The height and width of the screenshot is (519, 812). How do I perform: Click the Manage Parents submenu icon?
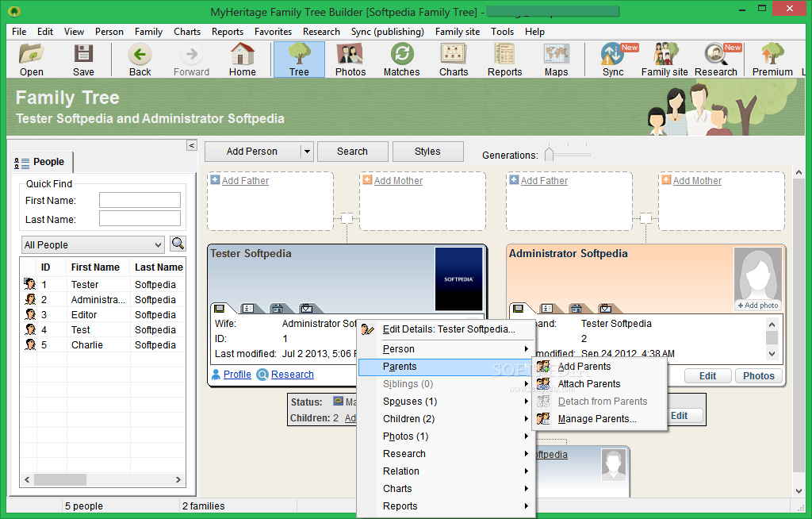(543, 419)
